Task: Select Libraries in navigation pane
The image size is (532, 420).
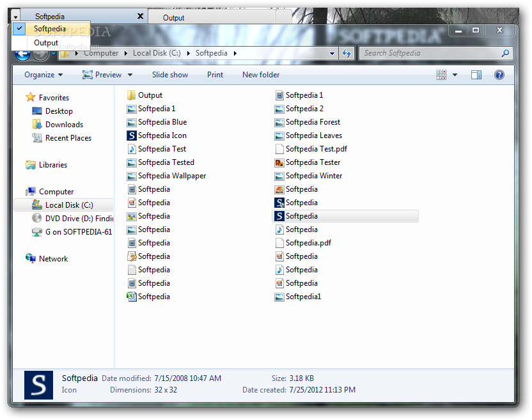Action: (x=47, y=165)
